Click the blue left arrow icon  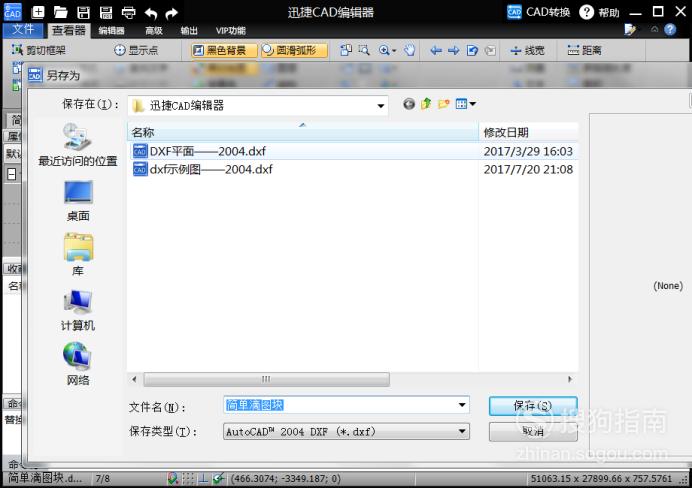[x=436, y=50]
